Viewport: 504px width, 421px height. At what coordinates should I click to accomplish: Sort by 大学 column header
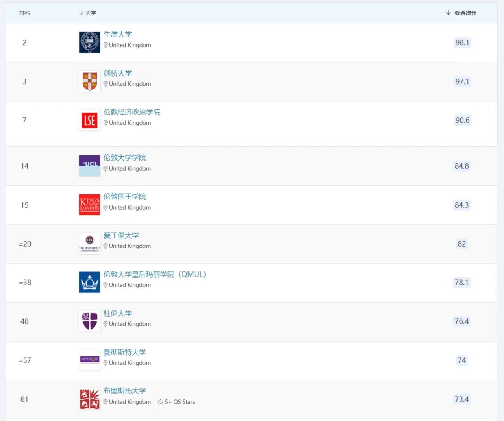(88, 13)
